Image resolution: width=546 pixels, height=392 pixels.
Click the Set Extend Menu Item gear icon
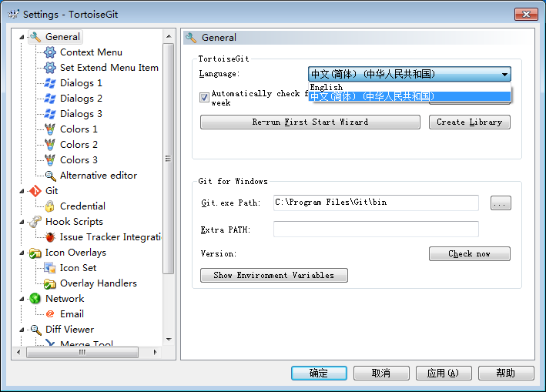click(x=50, y=68)
